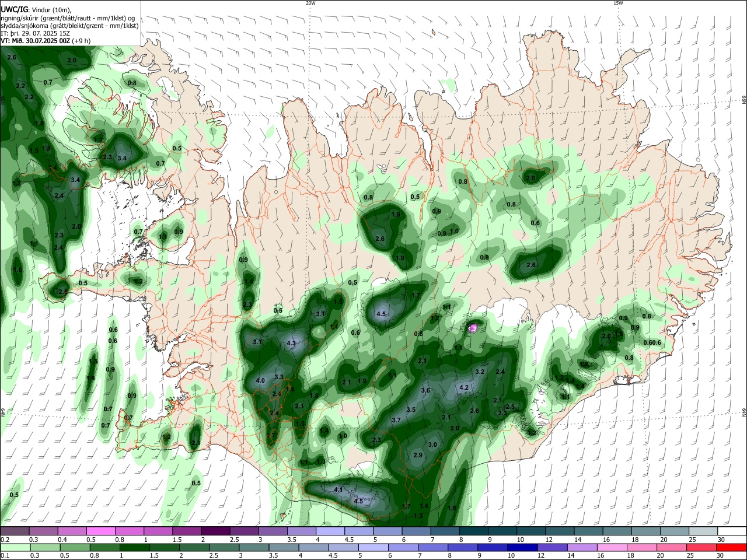747x560 pixels.
Task: Click the '2.9' precipitation value on the map
Action: (418, 455)
